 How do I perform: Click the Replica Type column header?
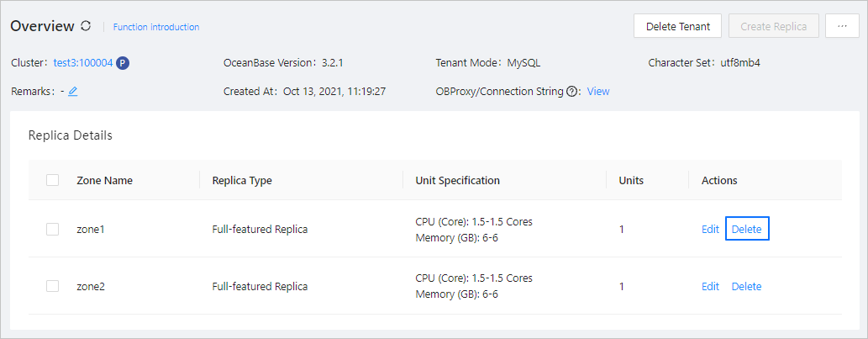[242, 180]
